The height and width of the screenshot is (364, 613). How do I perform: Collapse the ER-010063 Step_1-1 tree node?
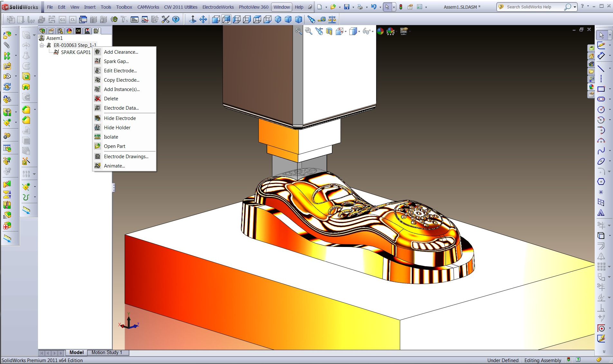42,45
